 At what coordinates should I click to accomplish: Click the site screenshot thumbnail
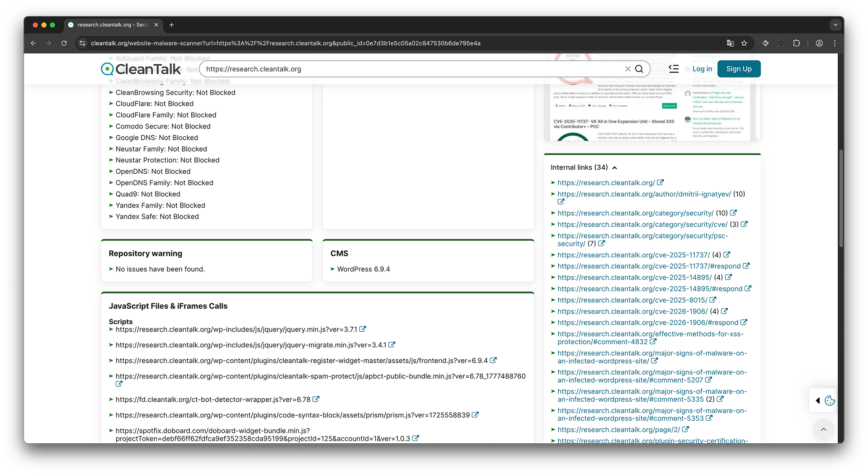pyautogui.click(x=652, y=112)
